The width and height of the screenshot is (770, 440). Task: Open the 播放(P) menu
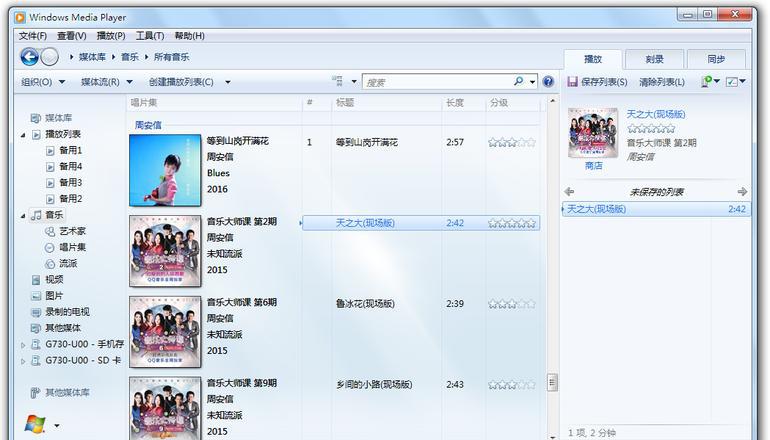click(x=111, y=36)
